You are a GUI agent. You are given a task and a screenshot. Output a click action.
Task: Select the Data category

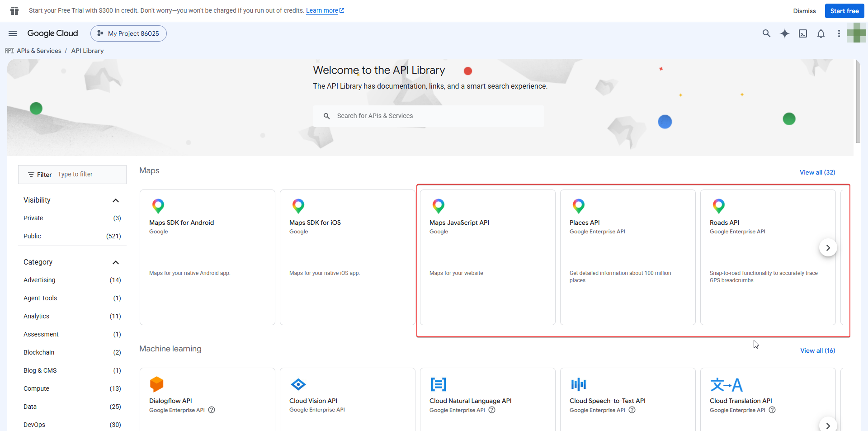pos(72,407)
